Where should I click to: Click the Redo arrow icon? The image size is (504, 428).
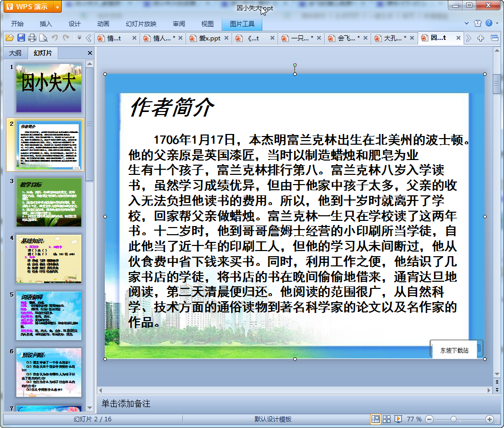(x=66, y=38)
